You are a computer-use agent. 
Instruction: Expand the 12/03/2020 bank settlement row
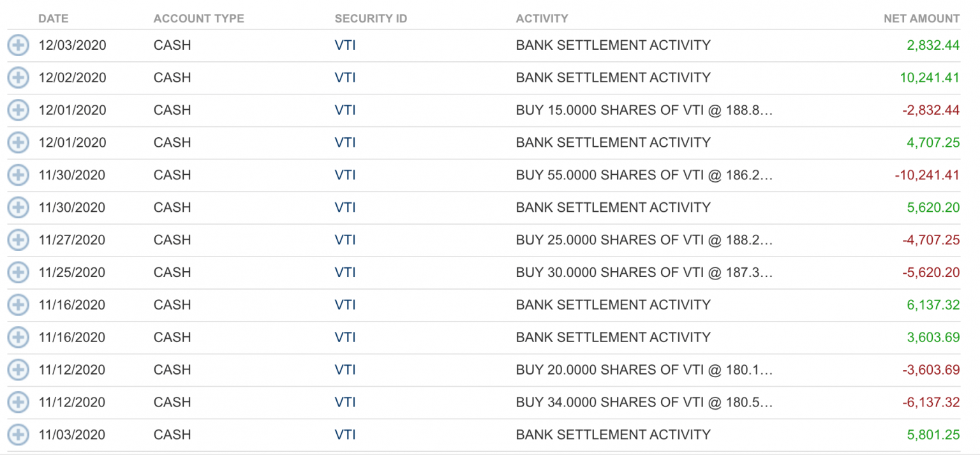point(18,45)
